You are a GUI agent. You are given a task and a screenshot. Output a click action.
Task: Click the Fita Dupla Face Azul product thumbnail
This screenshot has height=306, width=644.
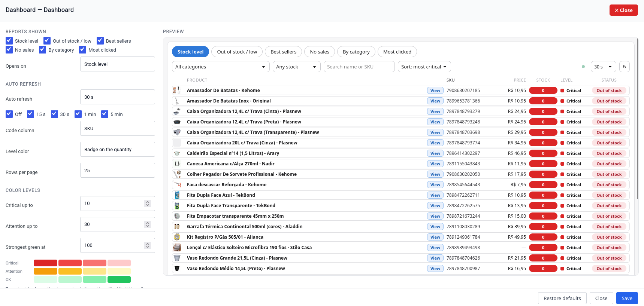pos(177,195)
